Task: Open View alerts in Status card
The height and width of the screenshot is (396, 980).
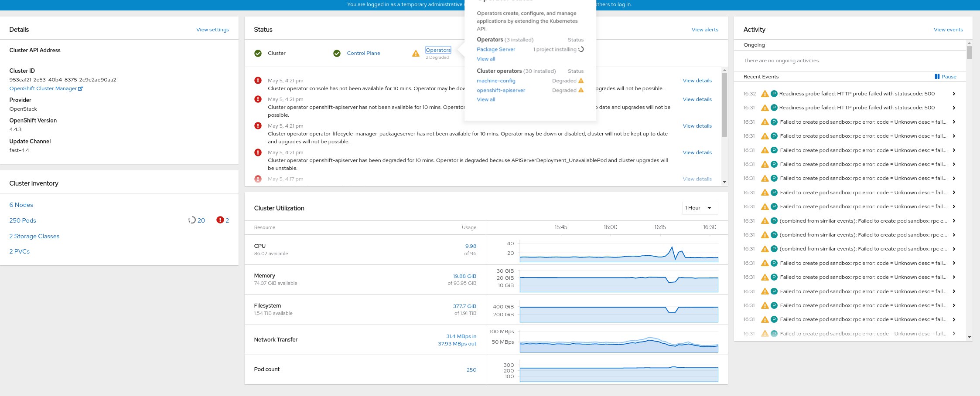Action: pos(705,30)
